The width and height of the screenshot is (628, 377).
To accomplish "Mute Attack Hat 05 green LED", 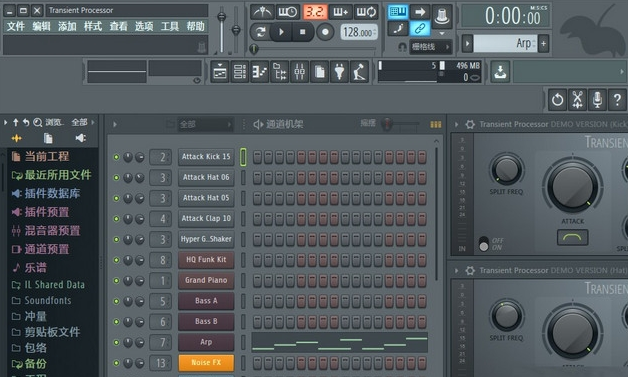I will (x=116, y=198).
